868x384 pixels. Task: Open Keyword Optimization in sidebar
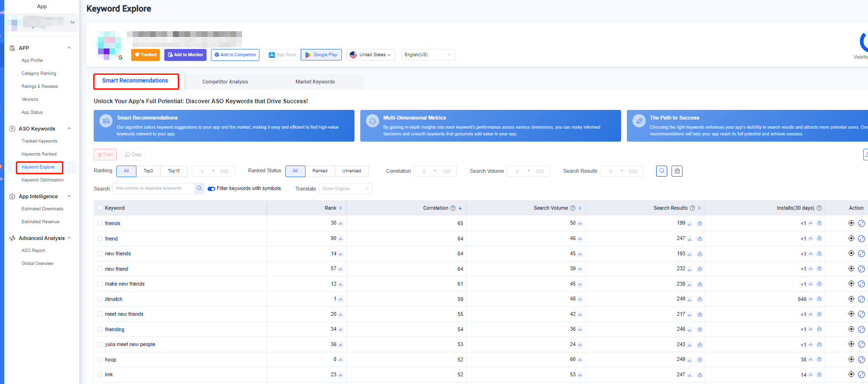42,180
